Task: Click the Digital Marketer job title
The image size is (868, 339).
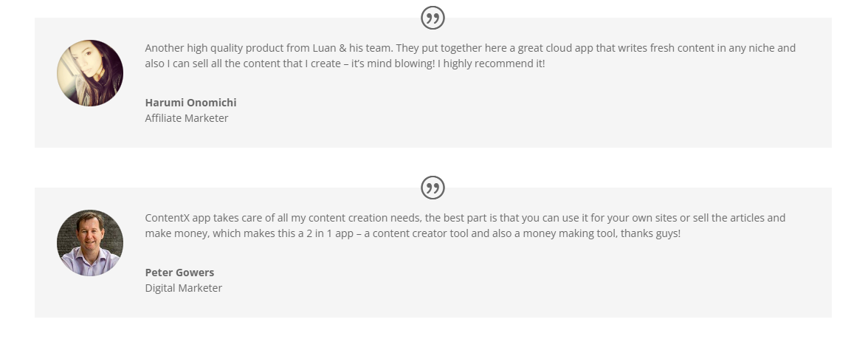Action: pyautogui.click(x=183, y=288)
